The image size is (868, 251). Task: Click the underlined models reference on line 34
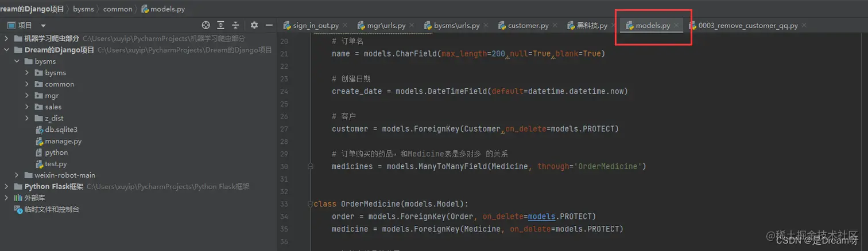click(541, 217)
